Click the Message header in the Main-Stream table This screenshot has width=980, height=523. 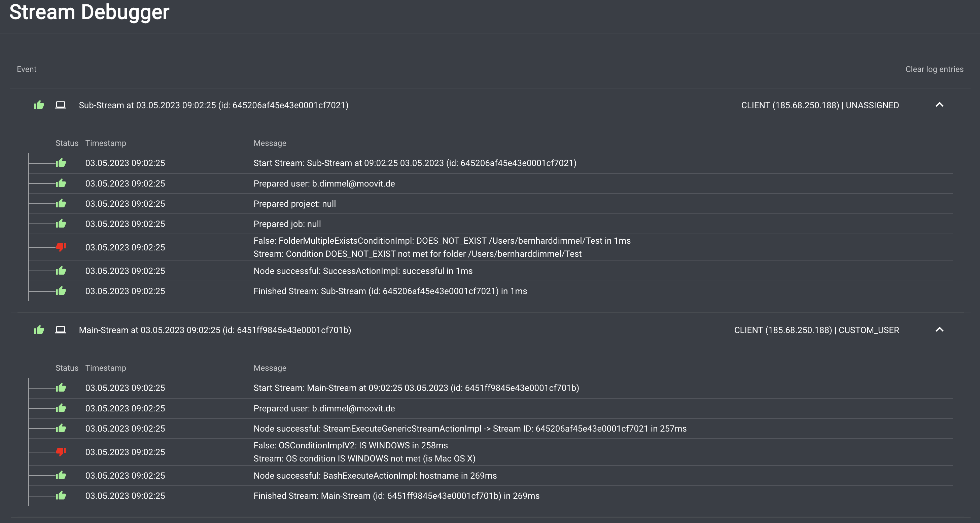(270, 368)
